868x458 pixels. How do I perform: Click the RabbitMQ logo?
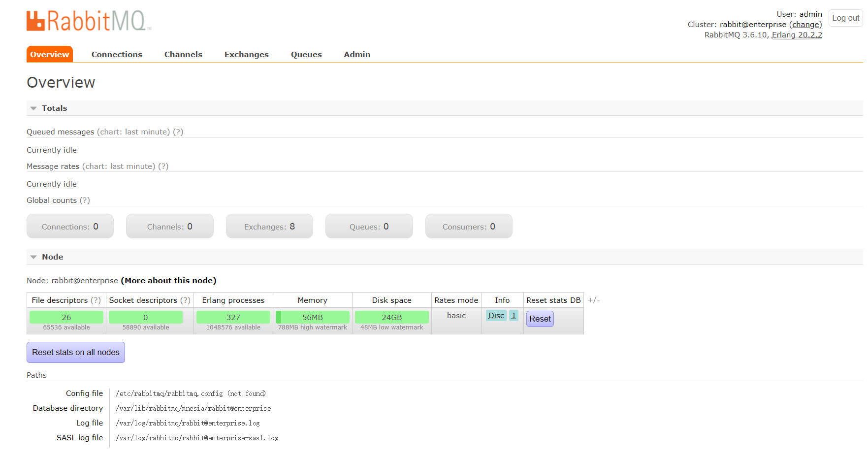tap(89, 21)
